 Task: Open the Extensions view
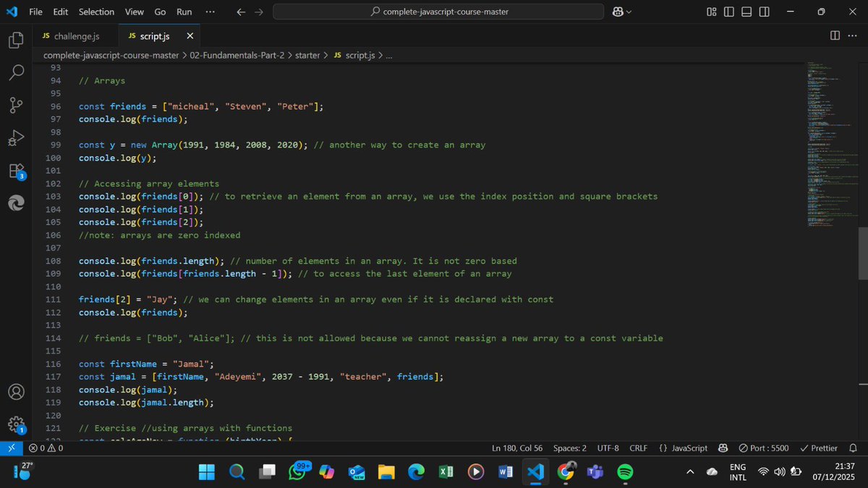[16, 171]
